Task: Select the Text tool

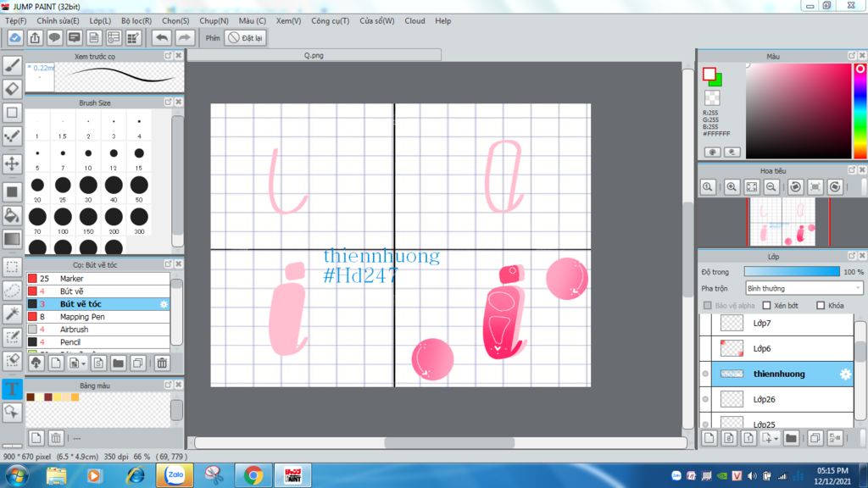Action: tap(12, 388)
